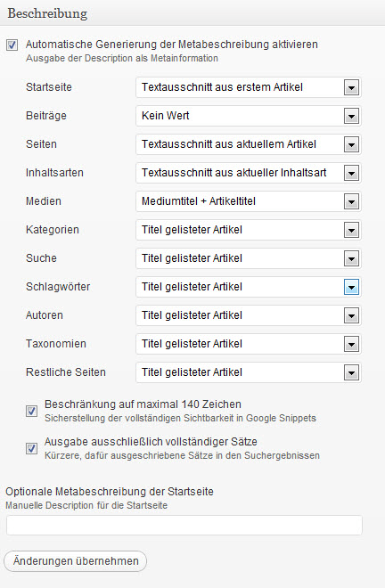Toggle automatic Metabeschreibung generation checkbox
This screenshot has height=588, width=385.
tap(12, 45)
